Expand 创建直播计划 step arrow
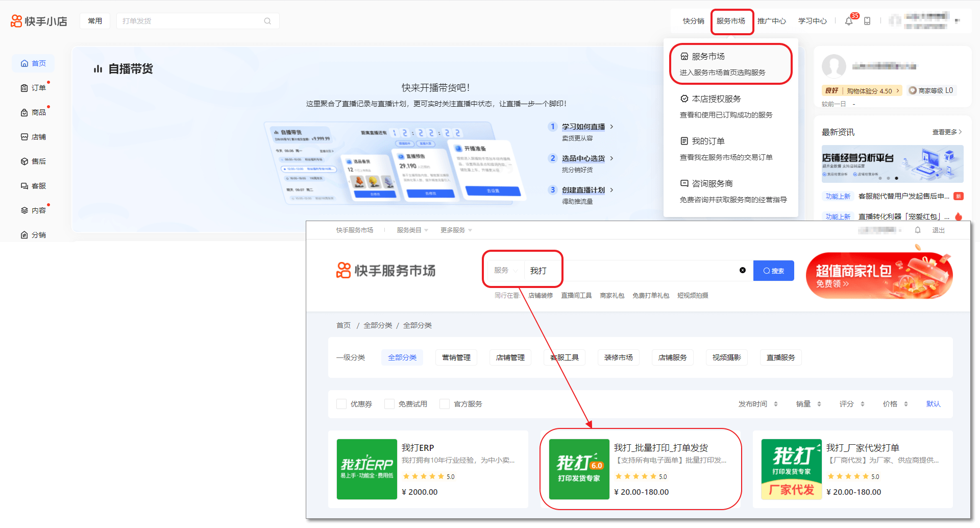The height and width of the screenshot is (528, 980). (611, 190)
